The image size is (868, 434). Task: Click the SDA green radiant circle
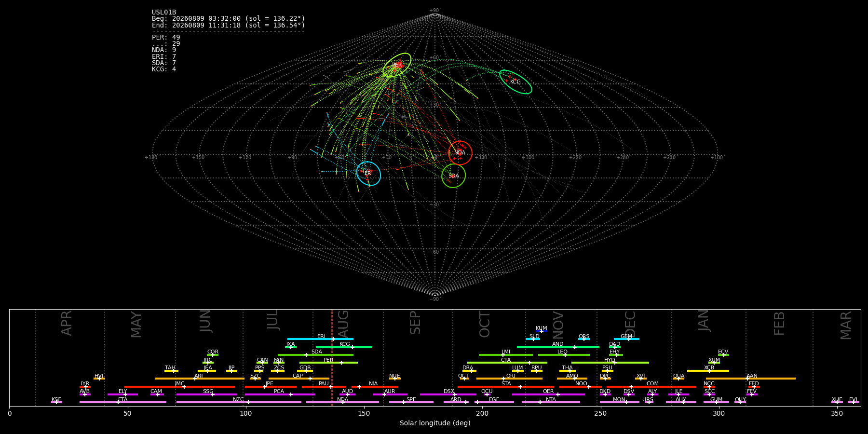tap(453, 176)
